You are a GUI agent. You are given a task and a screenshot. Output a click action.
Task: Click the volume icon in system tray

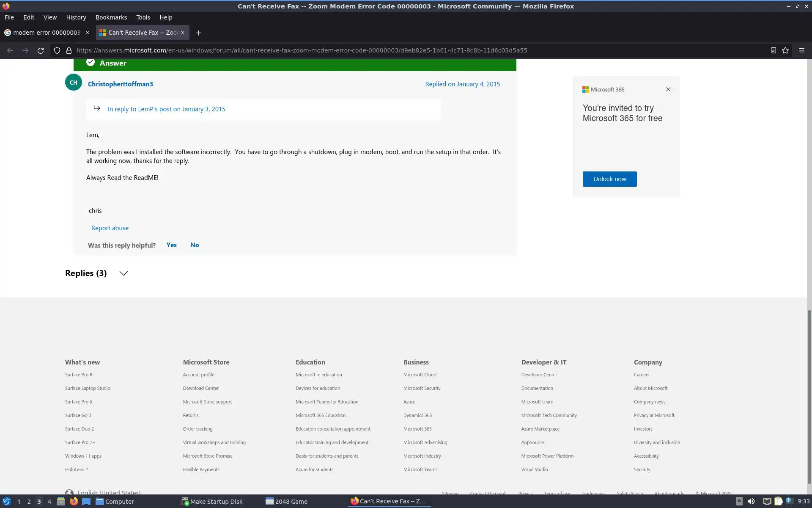pos(751,501)
